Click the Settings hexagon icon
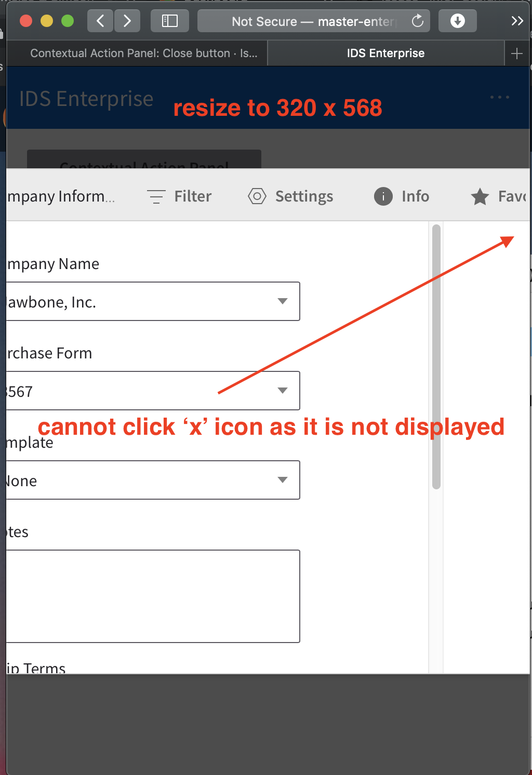This screenshot has width=532, height=775. click(x=257, y=196)
